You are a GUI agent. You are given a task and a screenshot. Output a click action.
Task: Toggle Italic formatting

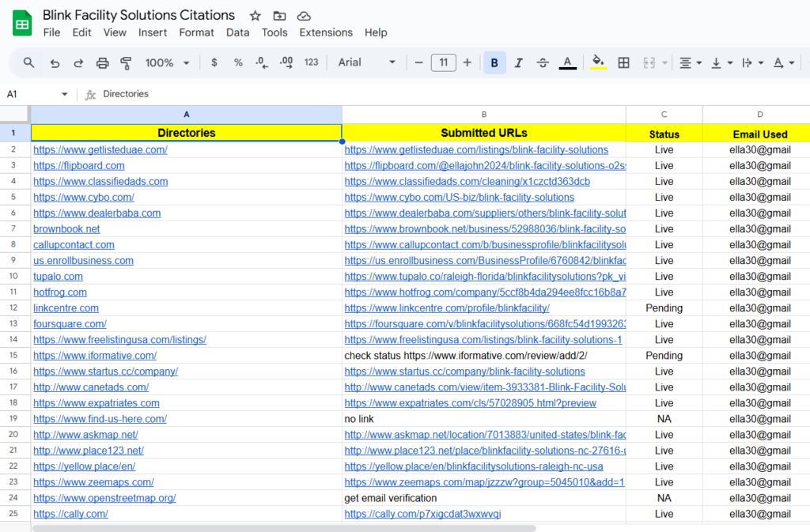(x=519, y=62)
